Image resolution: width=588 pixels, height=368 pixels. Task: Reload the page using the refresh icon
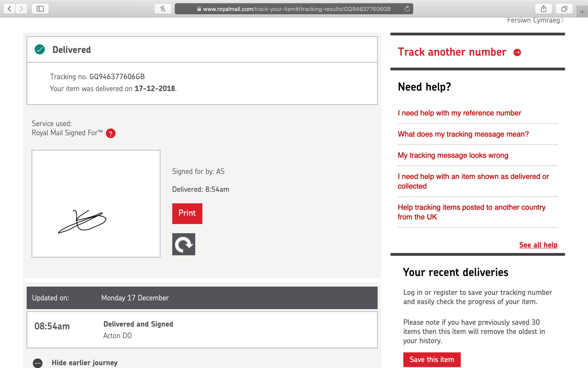[407, 9]
